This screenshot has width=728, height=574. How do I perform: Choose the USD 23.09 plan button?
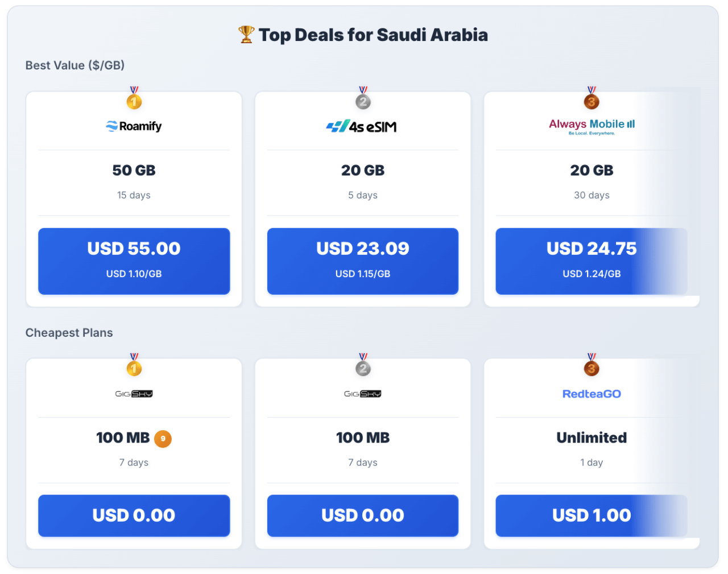pyautogui.click(x=363, y=261)
